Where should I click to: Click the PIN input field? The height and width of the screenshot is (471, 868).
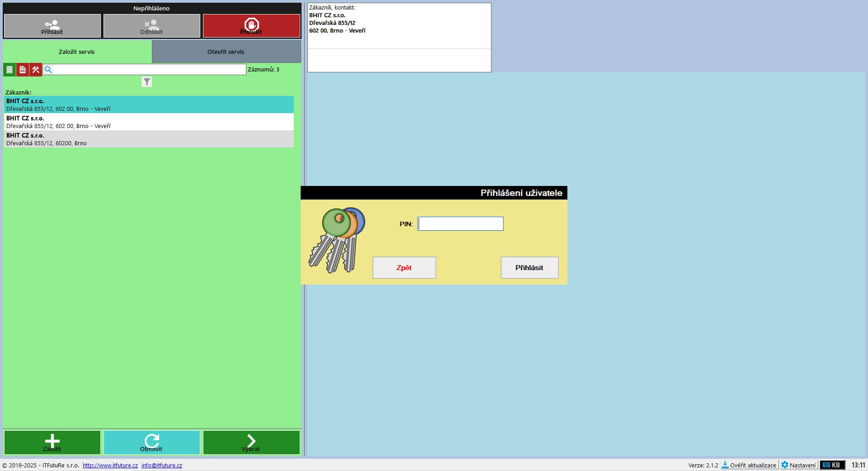pyautogui.click(x=460, y=224)
